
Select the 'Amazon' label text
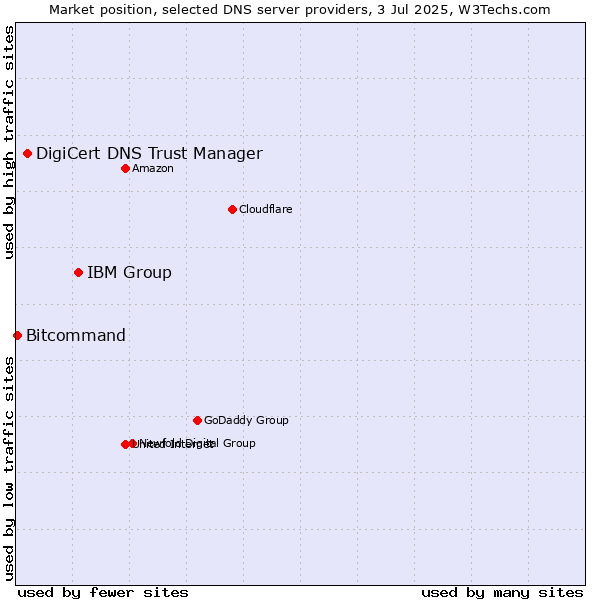point(153,168)
